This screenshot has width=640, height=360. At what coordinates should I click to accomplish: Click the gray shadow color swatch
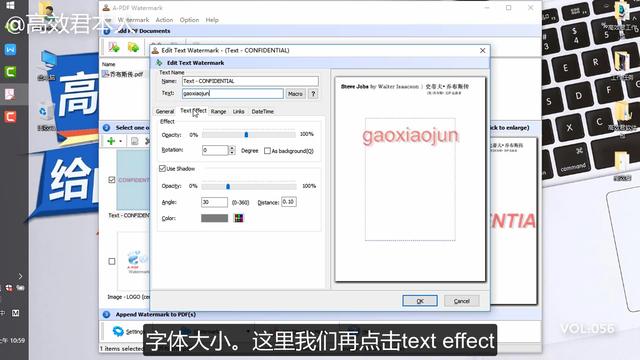[214, 218]
